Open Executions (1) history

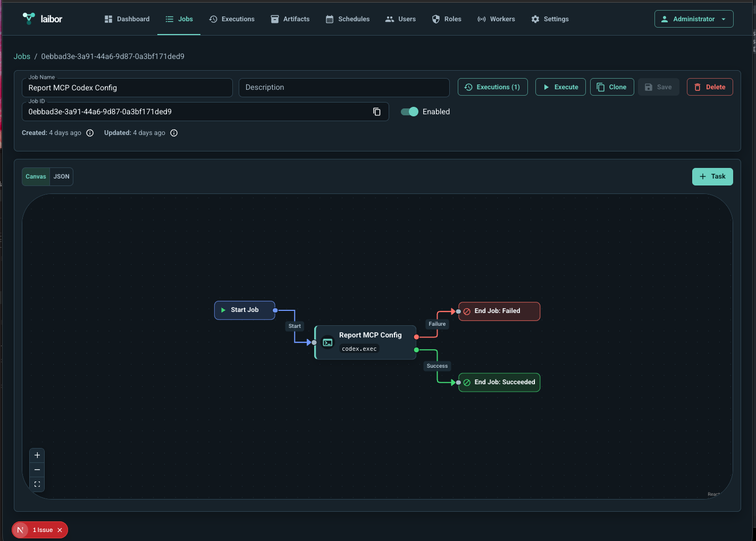click(493, 87)
